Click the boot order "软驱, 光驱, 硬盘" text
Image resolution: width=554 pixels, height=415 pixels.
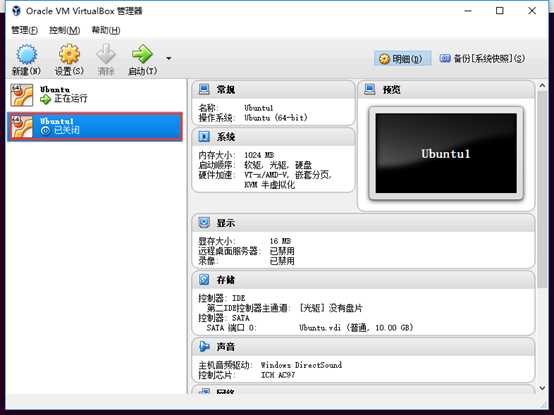click(x=278, y=165)
